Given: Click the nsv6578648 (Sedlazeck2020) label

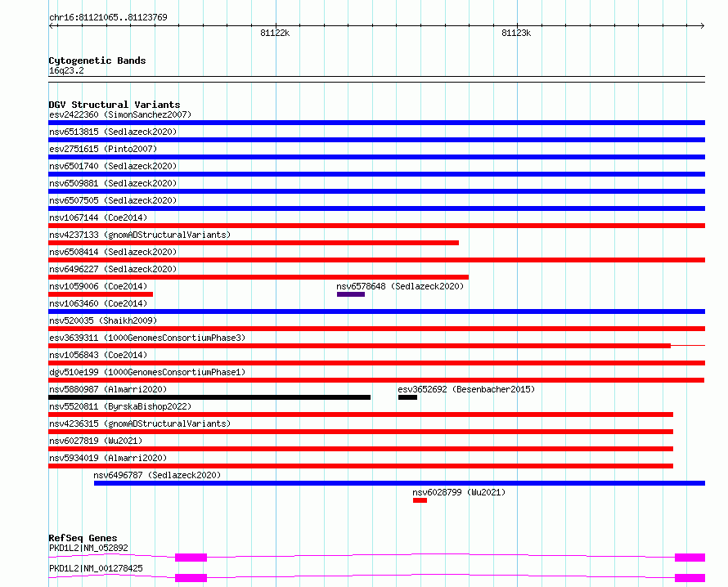Looking at the screenshot, I should [x=400, y=286].
